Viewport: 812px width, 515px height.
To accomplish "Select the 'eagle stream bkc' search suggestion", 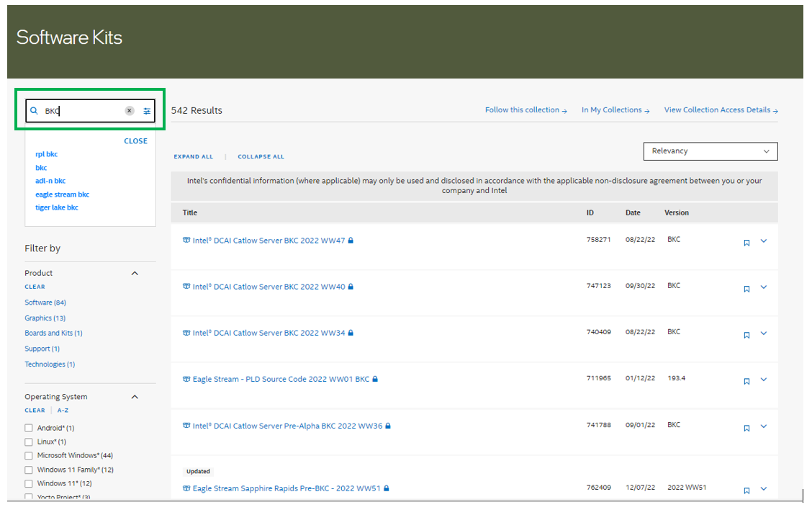I will (62, 194).
